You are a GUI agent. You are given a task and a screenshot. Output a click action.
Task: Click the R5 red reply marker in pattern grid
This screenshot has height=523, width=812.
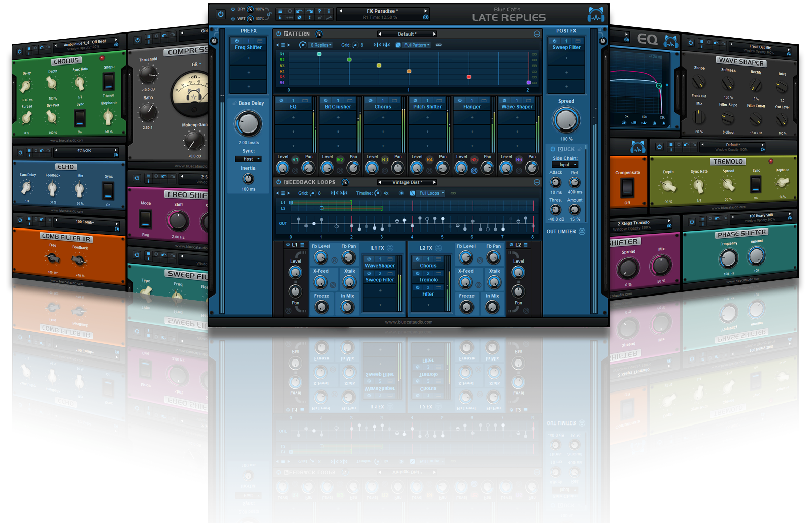(x=469, y=77)
